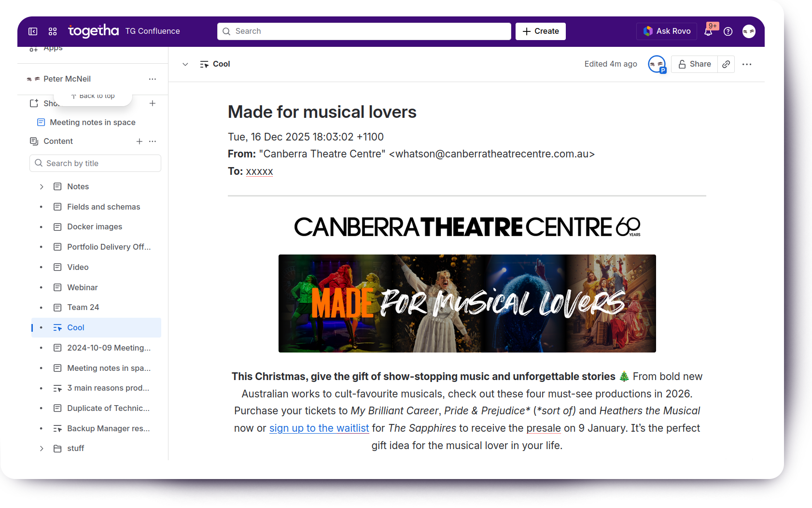Expand the Notes page tree
Viewport: 812px width, 508px height.
coord(42,186)
